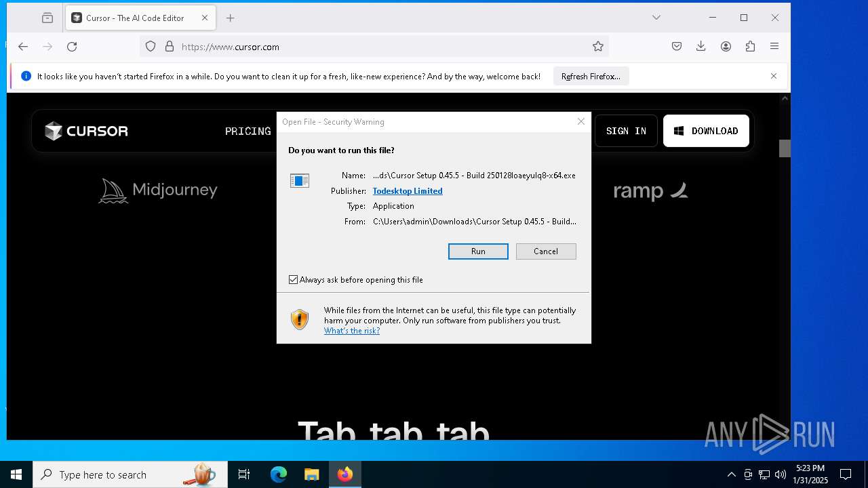
Task: Click the application file icon in dialog
Action: click(x=299, y=180)
